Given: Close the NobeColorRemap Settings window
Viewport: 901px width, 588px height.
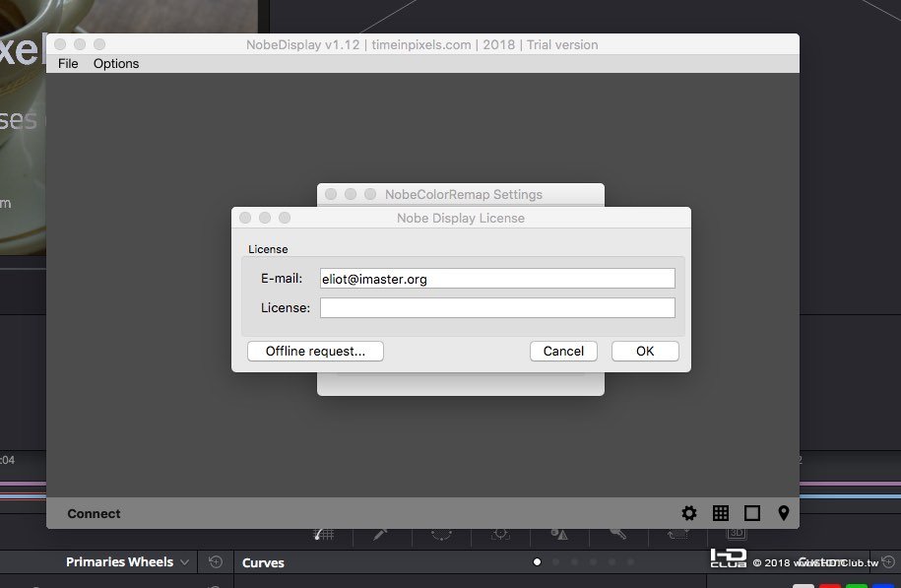Looking at the screenshot, I should coord(331,194).
